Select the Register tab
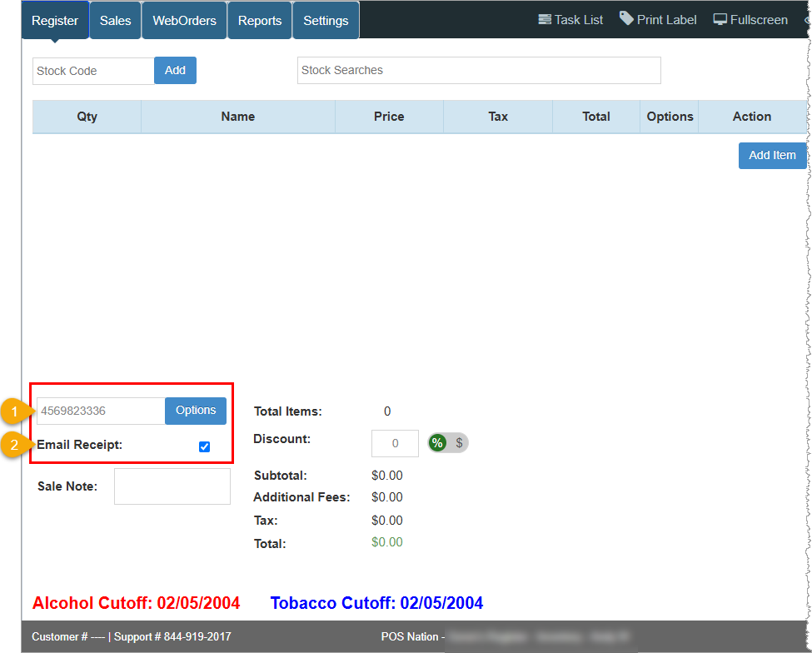 [55, 20]
